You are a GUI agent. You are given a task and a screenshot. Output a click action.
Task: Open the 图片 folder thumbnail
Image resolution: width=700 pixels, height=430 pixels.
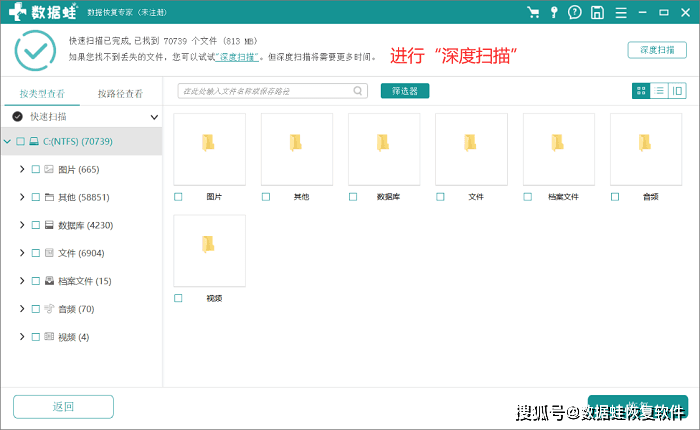click(x=209, y=149)
